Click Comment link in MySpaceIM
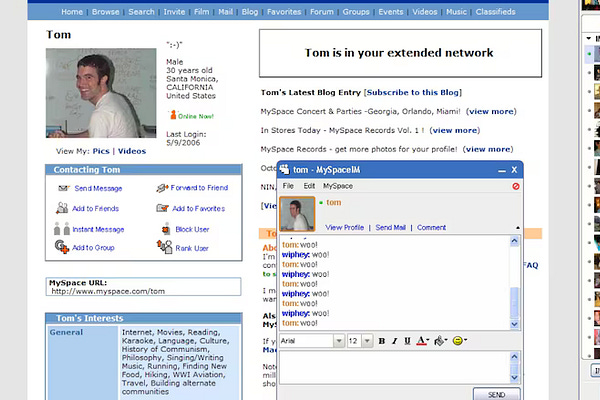The image size is (600, 400). (x=431, y=227)
